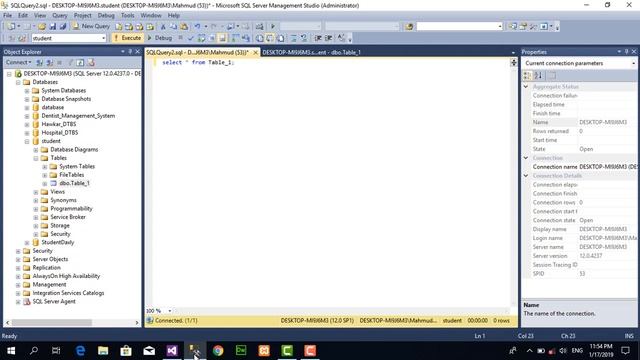The height and width of the screenshot is (360, 640).
Task: Select the Views folder under student
Action: (58, 192)
